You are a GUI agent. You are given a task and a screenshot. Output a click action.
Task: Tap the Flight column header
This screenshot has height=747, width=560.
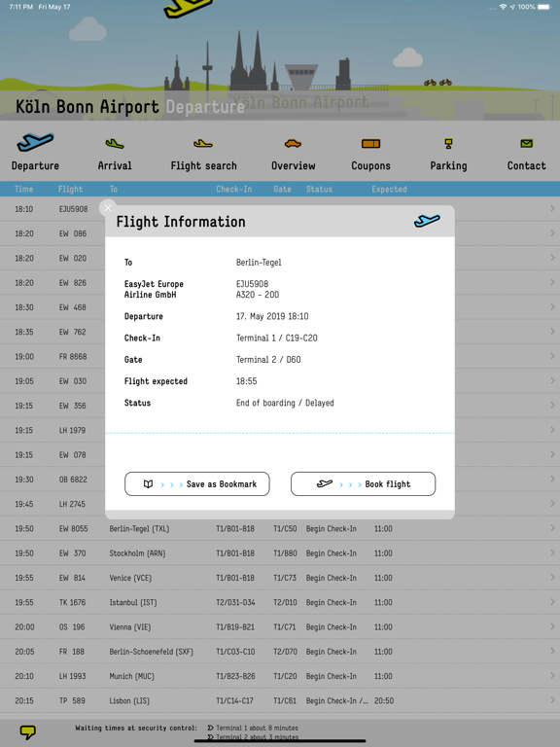tap(70, 189)
